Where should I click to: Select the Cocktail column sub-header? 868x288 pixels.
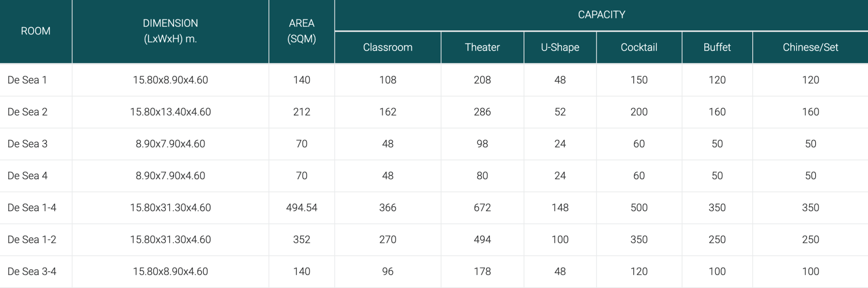click(639, 47)
